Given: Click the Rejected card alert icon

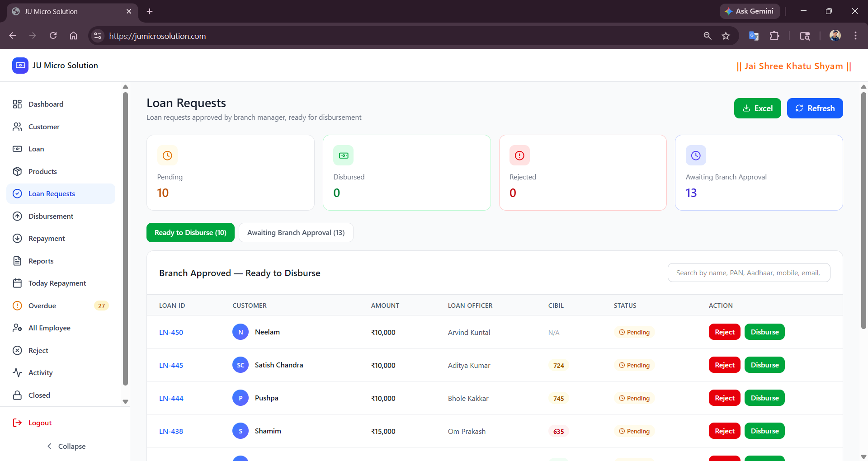Looking at the screenshot, I should (519, 155).
